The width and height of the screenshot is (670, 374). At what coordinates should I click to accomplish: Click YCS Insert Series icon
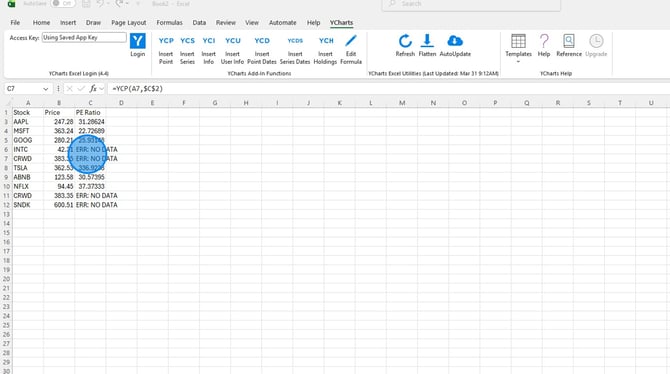click(x=187, y=41)
